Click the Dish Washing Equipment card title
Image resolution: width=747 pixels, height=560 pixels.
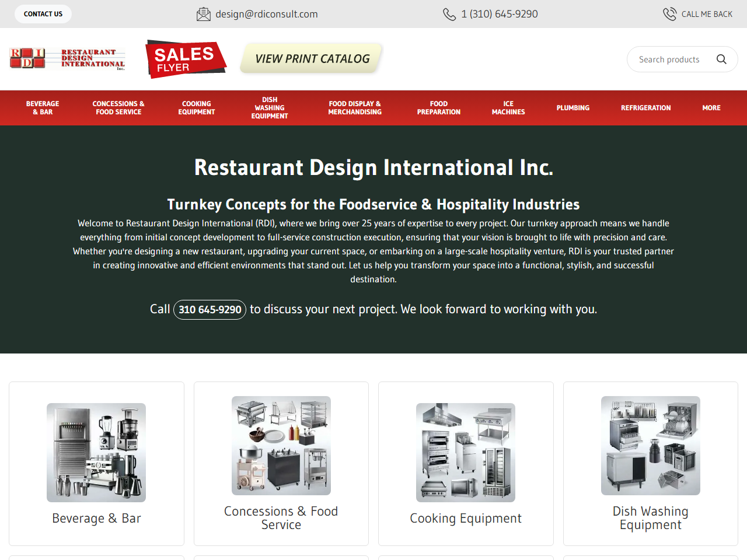click(651, 518)
